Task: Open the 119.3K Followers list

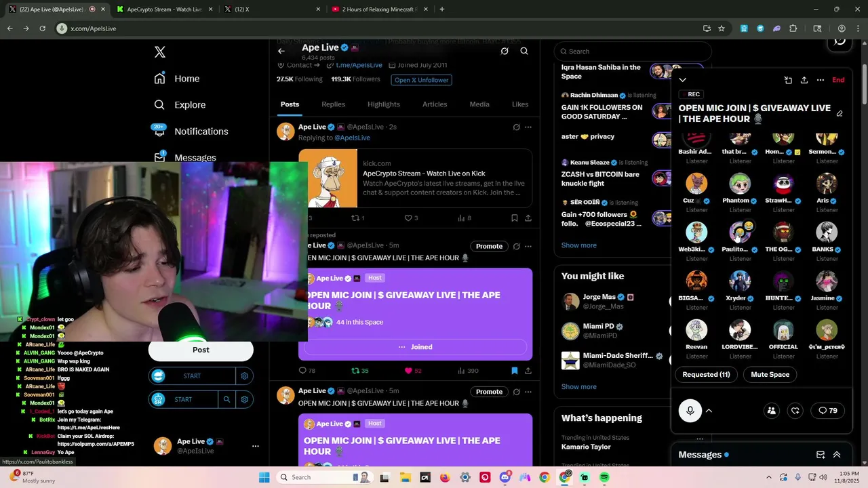Action: coord(355,79)
